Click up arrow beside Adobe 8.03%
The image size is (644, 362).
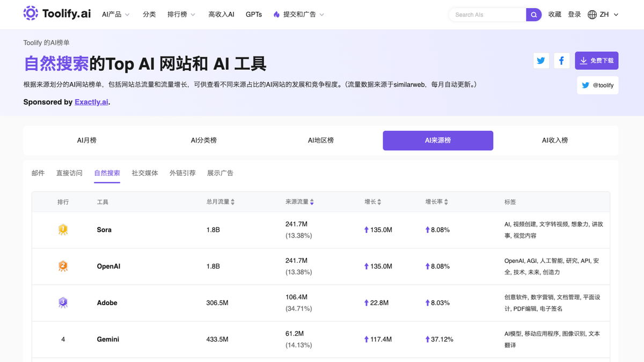(x=428, y=302)
